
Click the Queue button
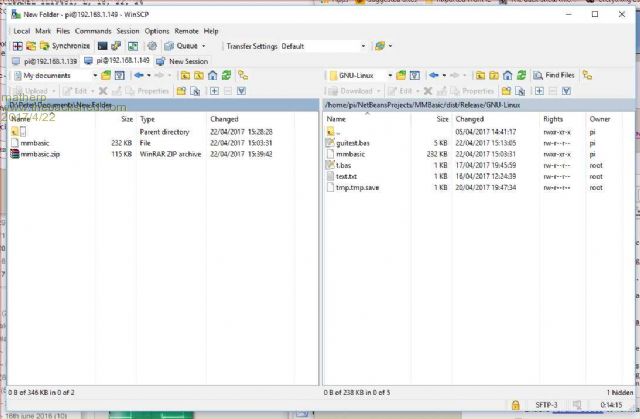click(x=181, y=46)
